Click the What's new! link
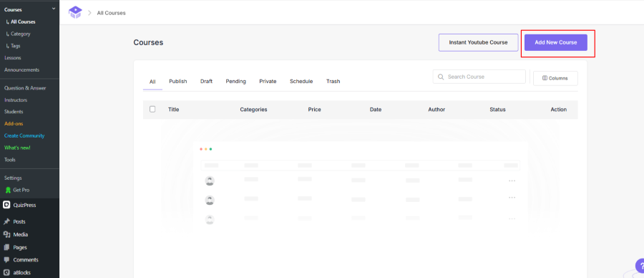644x278 pixels. (17, 148)
